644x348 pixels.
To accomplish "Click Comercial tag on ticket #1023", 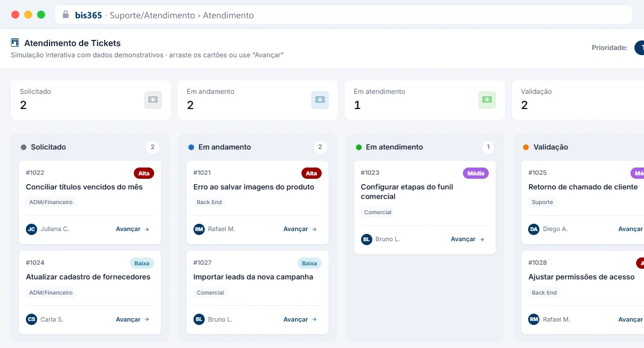I will [378, 212].
